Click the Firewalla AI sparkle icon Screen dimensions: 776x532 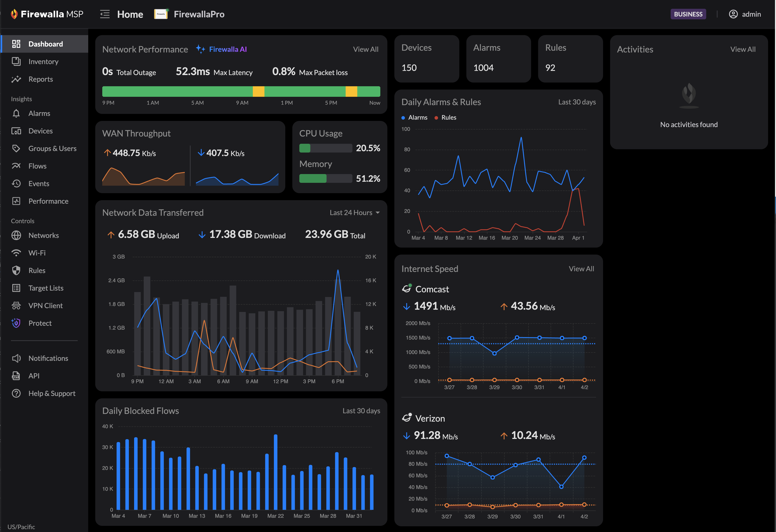point(200,49)
